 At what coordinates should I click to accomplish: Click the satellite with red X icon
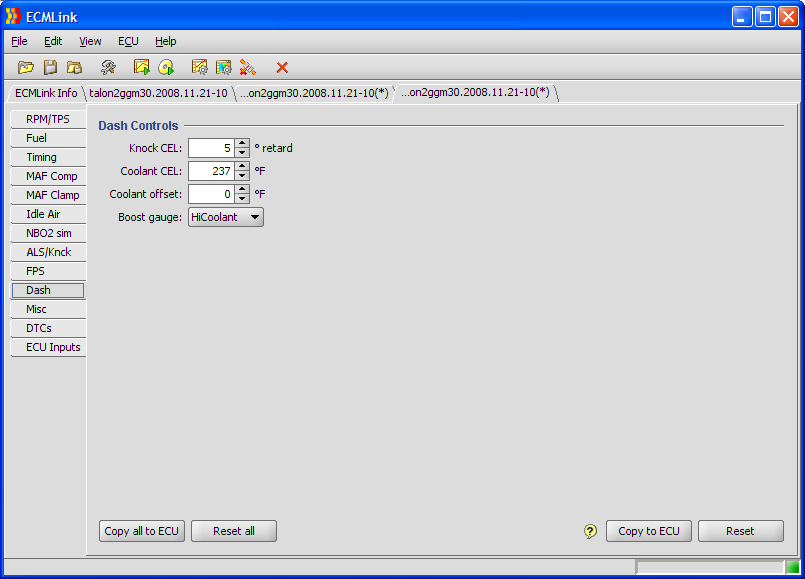click(x=248, y=67)
